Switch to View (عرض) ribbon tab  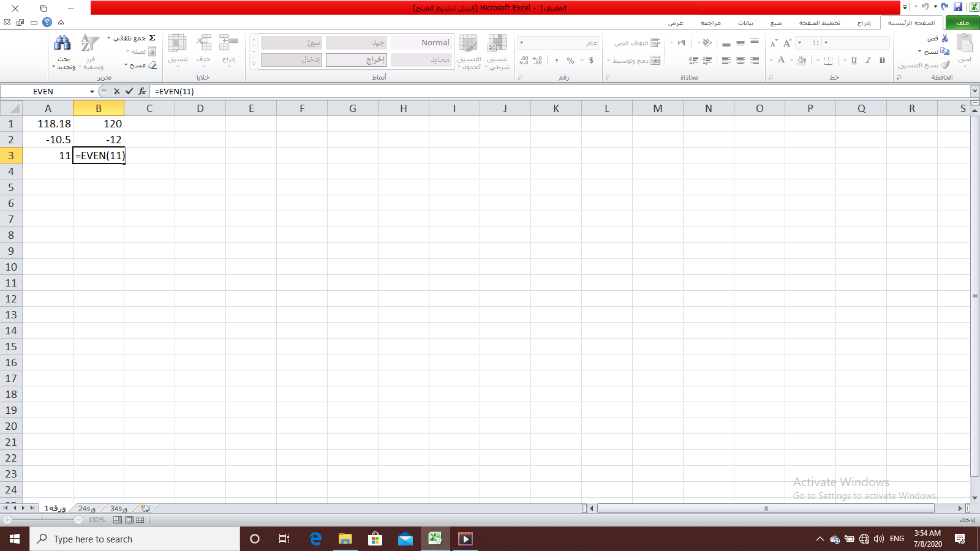(x=676, y=23)
